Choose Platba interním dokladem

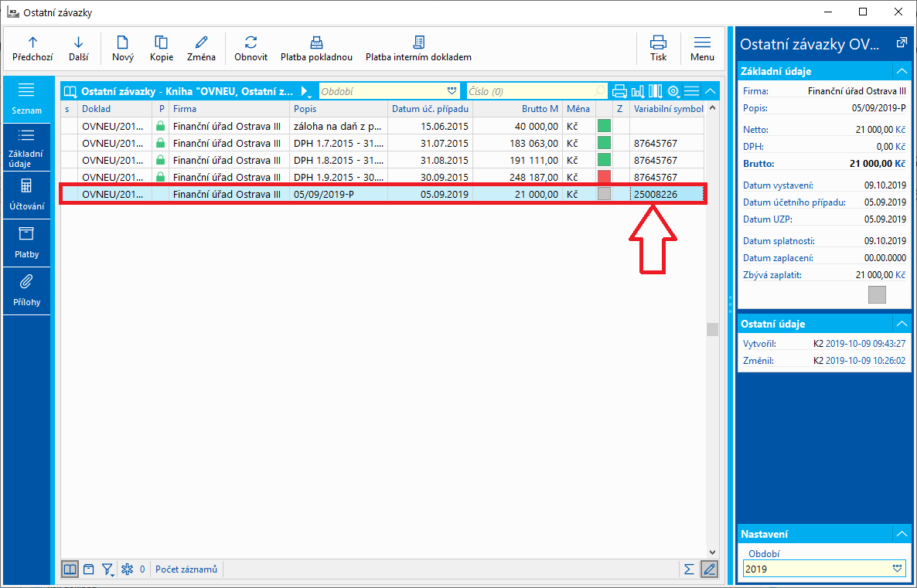[x=419, y=49]
